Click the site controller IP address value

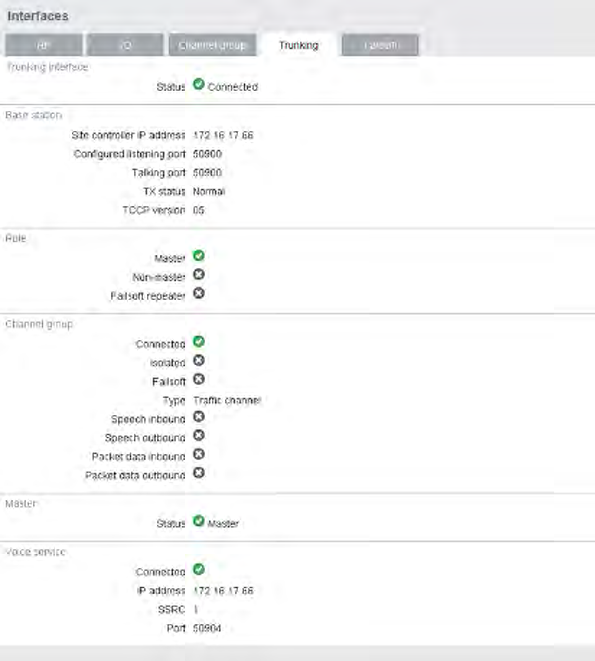[x=223, y=135]
